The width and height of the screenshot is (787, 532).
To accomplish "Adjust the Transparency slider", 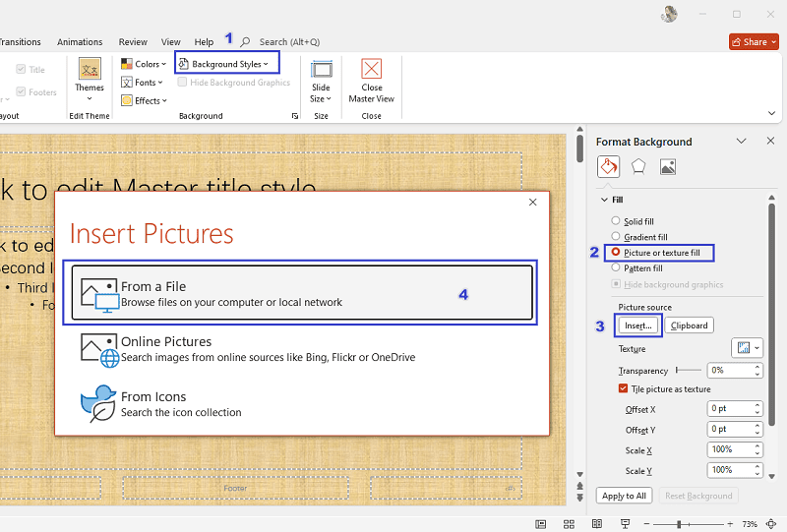I will click(x=689, y=371).
